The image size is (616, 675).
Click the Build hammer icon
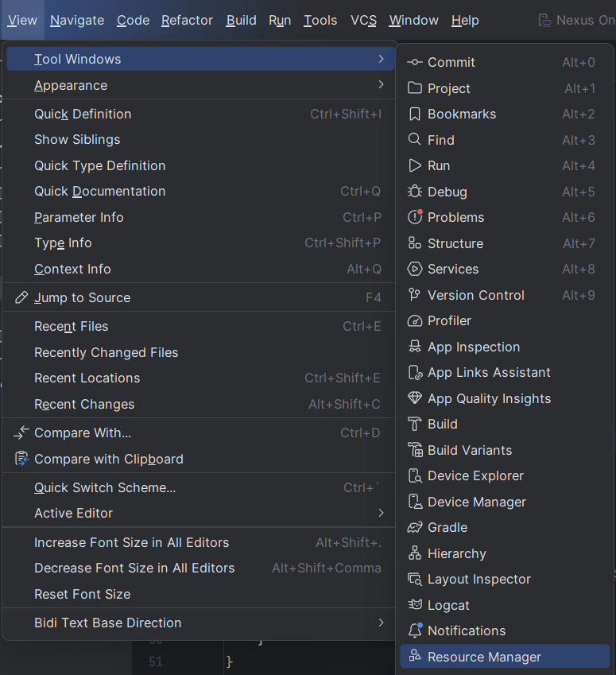pos(414,424)
